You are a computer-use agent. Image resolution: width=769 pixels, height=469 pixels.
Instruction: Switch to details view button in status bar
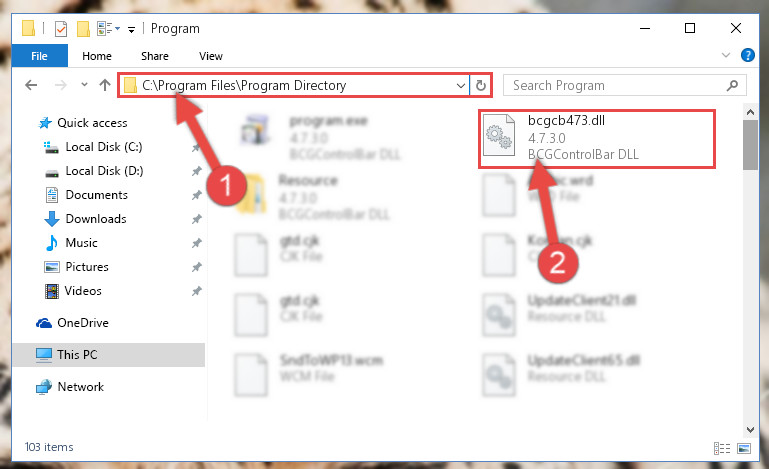(x=721, y=448)
